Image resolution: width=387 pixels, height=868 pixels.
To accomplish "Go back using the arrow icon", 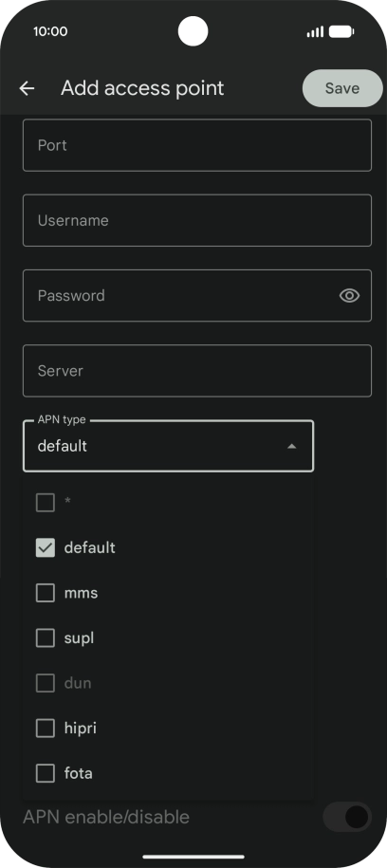I will 27,88.
